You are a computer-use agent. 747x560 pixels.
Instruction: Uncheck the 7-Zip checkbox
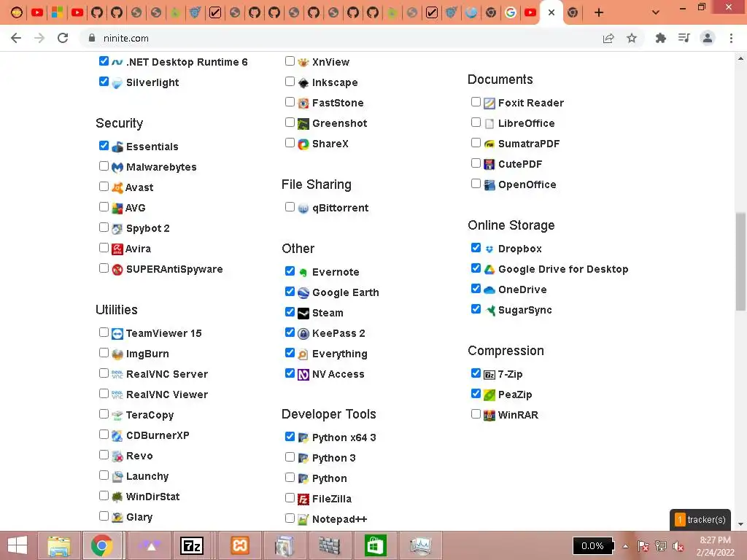476,373
